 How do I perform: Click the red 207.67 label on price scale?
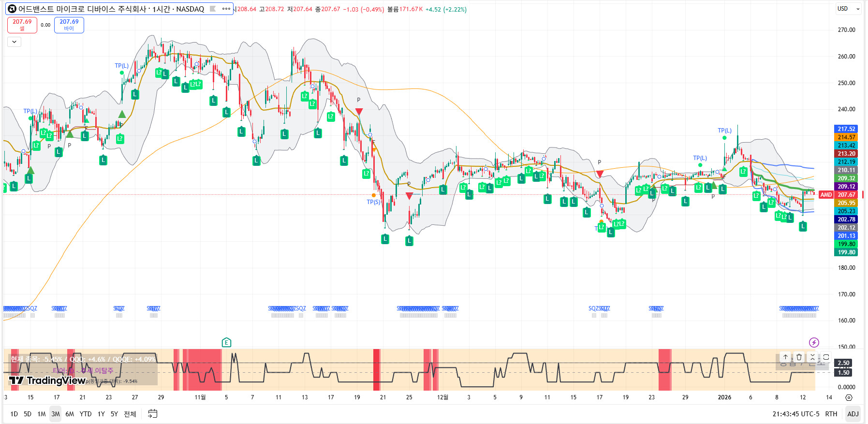pos(846,195)
